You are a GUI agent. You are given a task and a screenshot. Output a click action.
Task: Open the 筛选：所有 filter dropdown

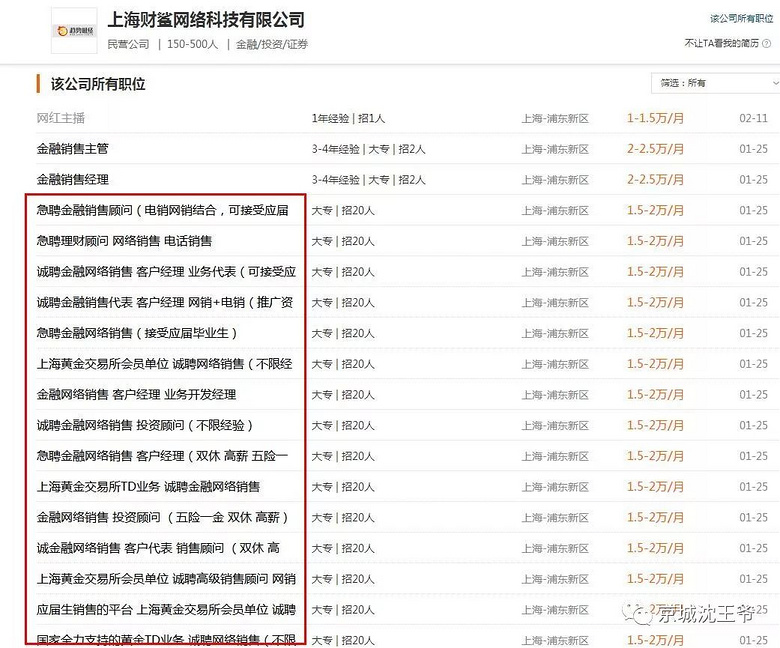(x=715, y=83)
